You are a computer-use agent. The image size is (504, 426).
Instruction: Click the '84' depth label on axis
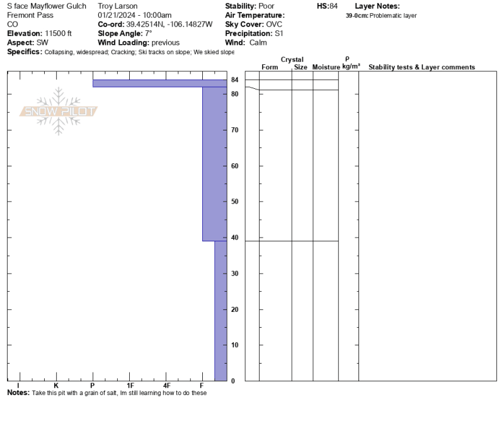pos(234,80)
